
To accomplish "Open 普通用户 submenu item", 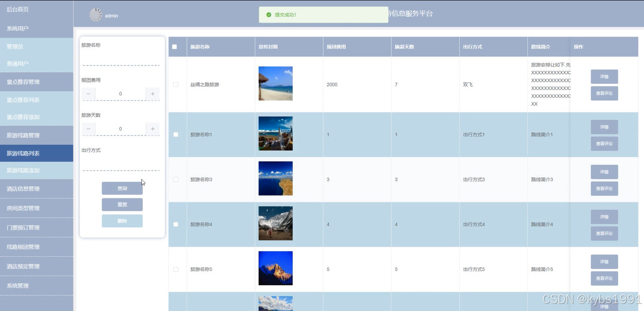I will coord(37,64).
